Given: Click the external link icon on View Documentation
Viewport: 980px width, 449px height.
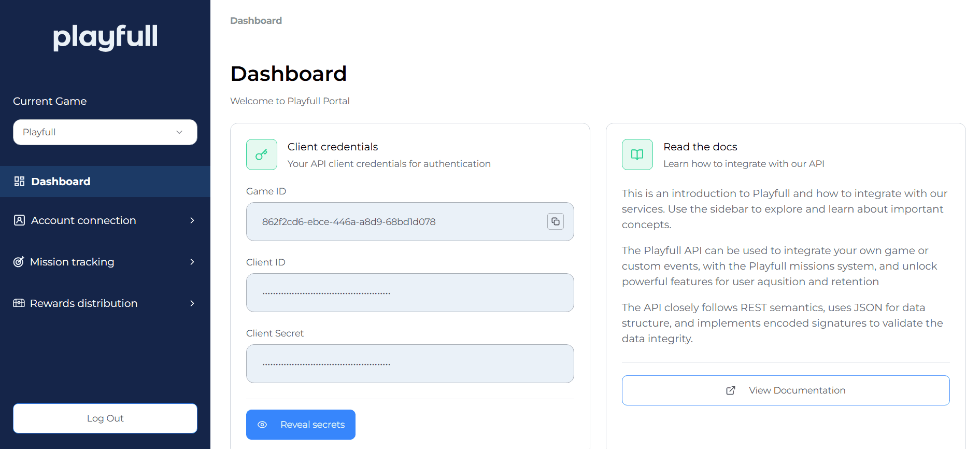Looking at the screenshot, I should point(731,390).
